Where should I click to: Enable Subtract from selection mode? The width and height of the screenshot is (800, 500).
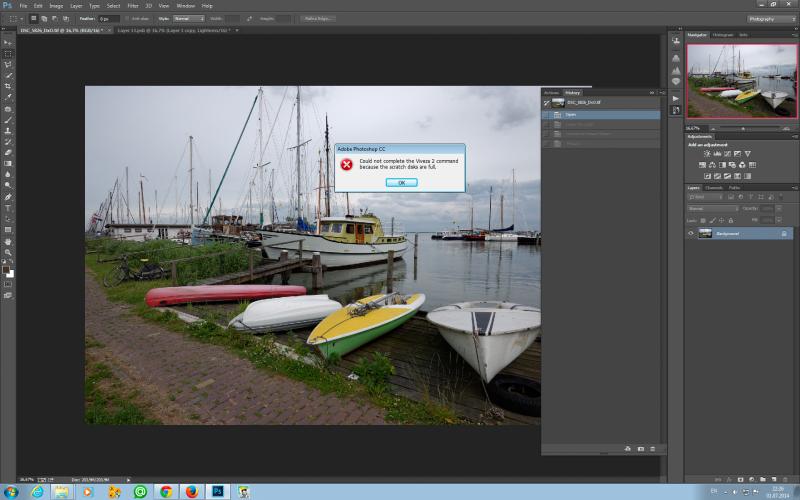click(x=55, y=18)
